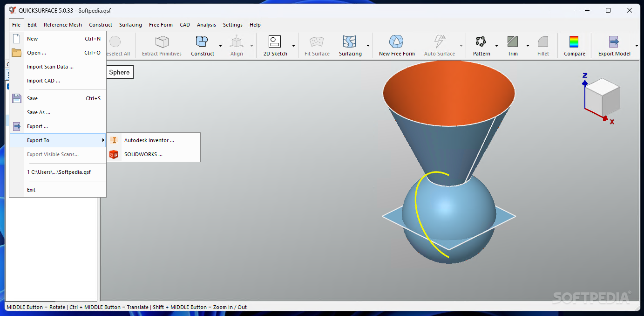644x316 pixels.
Task: Choose Exit from the File menu
Action: 58,190
